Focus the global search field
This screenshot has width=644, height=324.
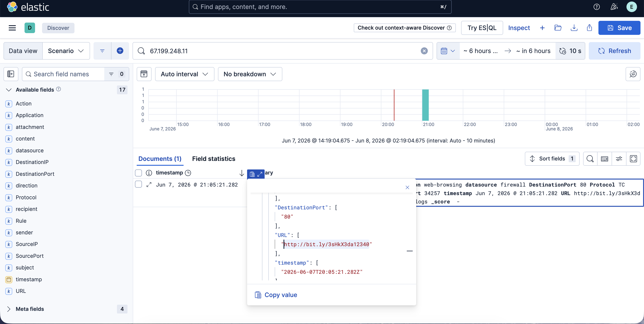[x=320, y=7]
